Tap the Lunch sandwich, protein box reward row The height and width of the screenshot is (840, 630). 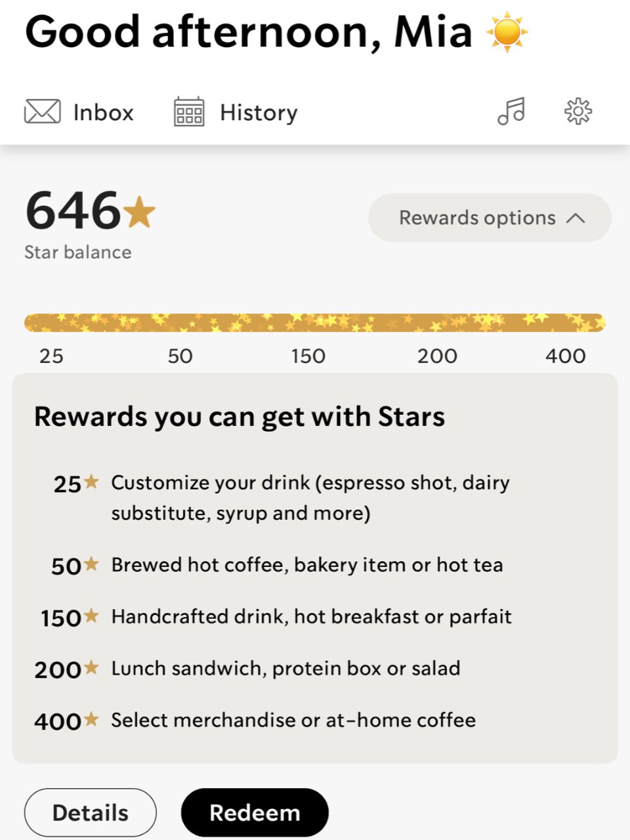pyautogui.click(x=247, y=669)
